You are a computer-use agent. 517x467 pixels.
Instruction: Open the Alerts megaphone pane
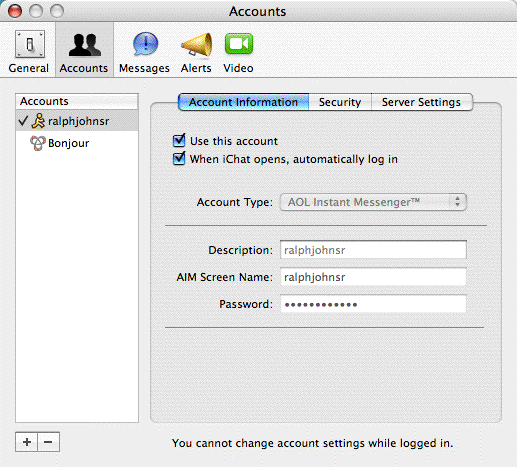tap(196, 51)
